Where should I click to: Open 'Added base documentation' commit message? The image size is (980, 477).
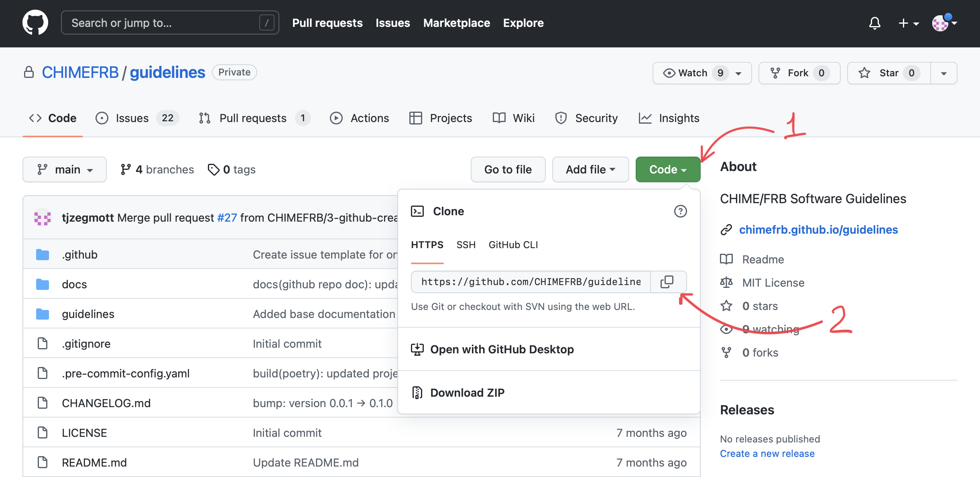pos(324,314)
